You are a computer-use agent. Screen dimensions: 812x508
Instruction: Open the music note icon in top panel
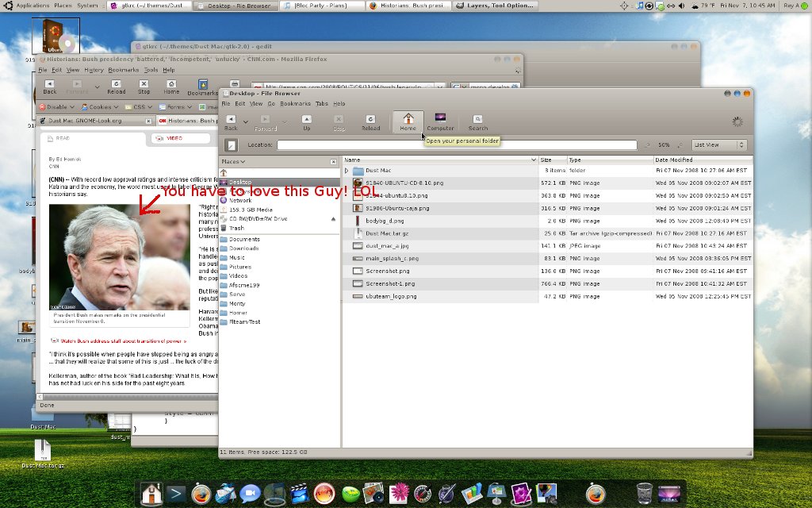[x=640, y=6]
